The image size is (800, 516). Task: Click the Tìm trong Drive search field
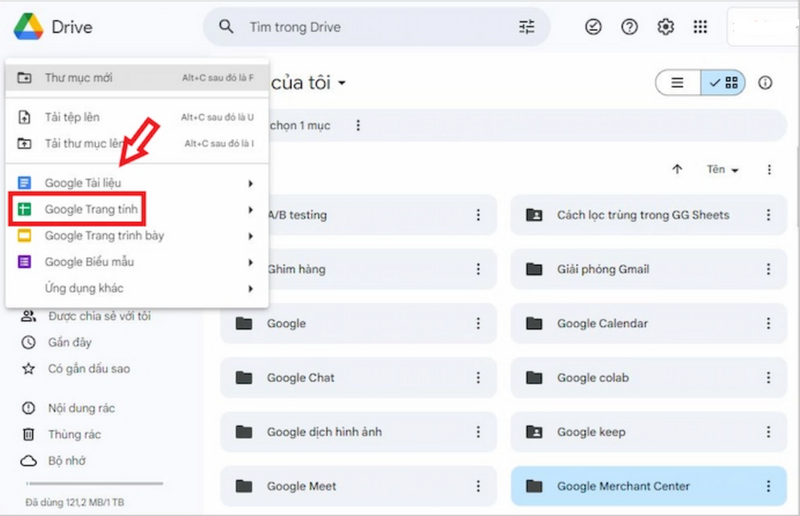click(x=377, y=27)
